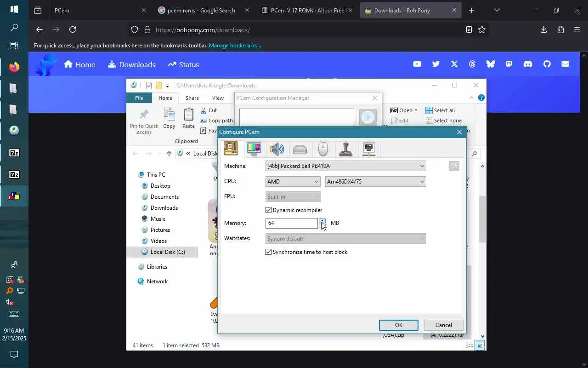Switch to pcem roms Google Search tab
This screenshot has width=588, height=368.
203,10
